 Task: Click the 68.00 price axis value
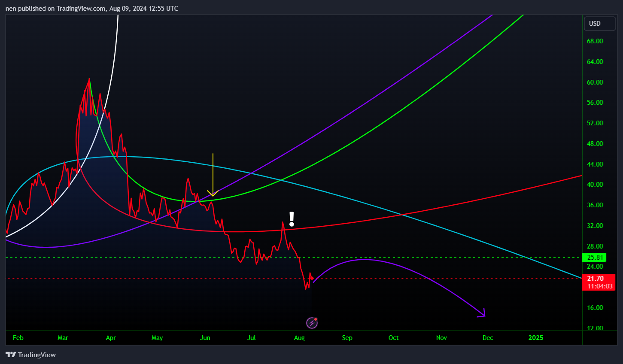595,41
